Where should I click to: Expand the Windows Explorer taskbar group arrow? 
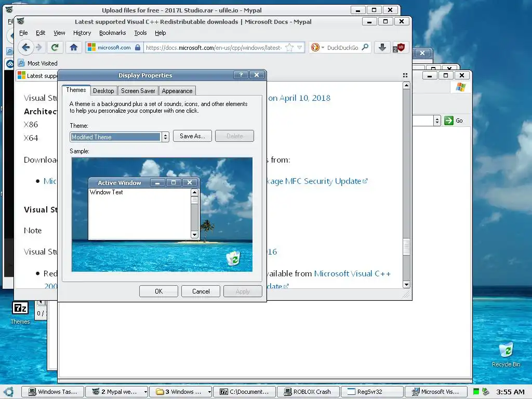[209, 392]
